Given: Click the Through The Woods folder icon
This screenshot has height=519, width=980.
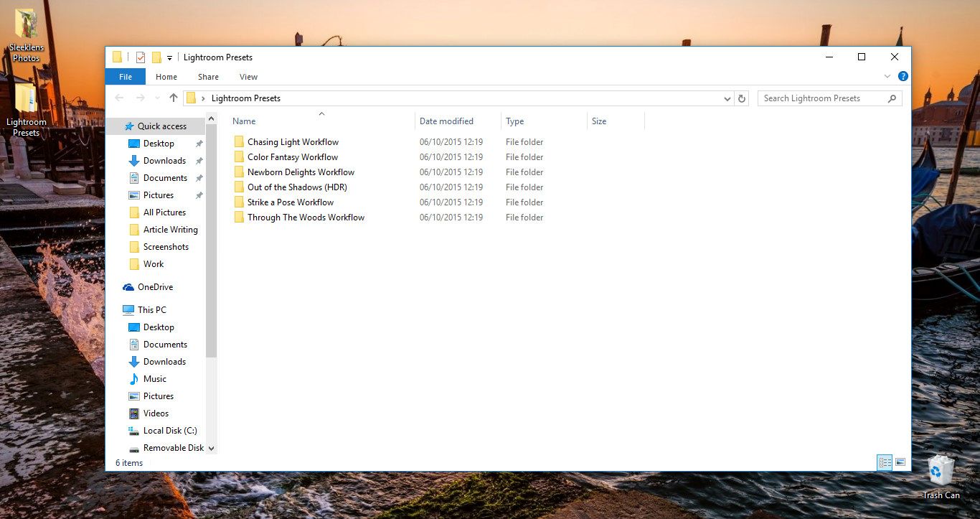Looking at the screenshot, I should 239,218.
